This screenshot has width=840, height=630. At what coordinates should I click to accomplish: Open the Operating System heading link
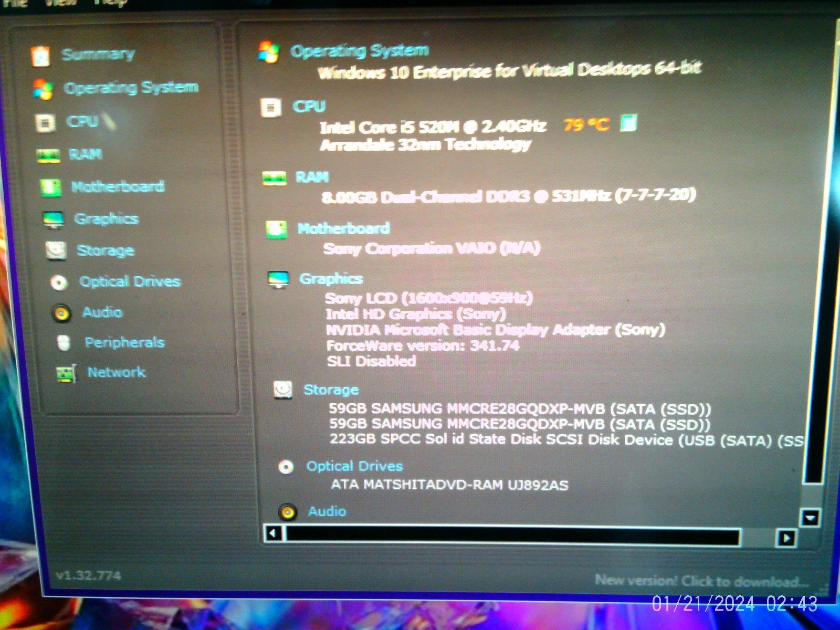click(x=360, y=50)
